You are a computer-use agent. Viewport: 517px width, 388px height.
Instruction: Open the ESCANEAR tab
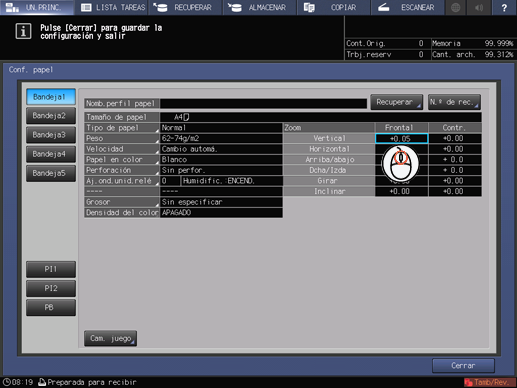(x=408, y=7)
